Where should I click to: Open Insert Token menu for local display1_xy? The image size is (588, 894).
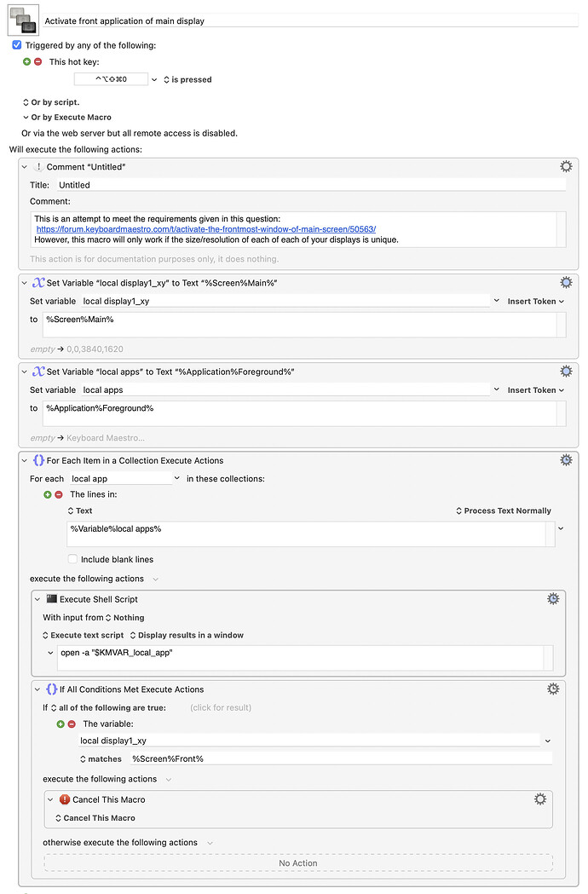(536, 301)
